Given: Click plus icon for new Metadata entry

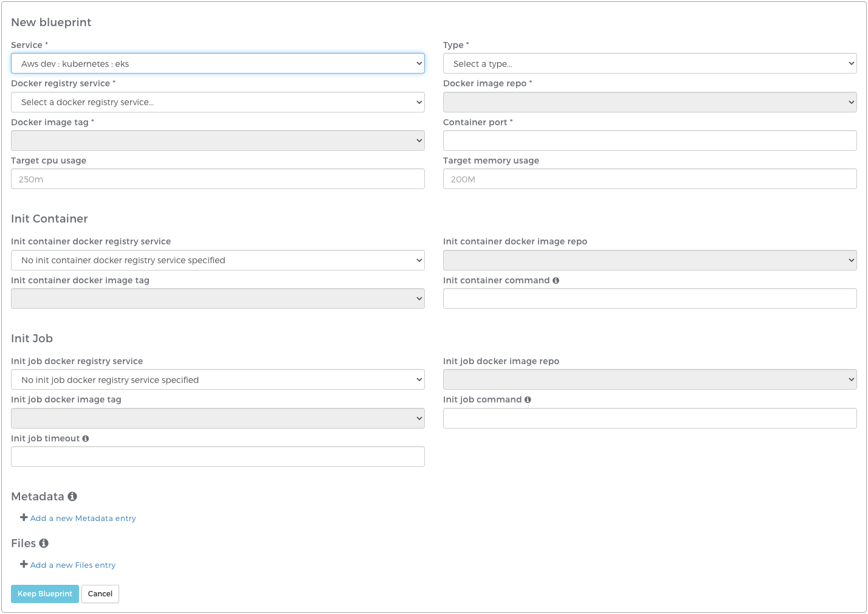Looking at the screenshot, I should point(24,517).
